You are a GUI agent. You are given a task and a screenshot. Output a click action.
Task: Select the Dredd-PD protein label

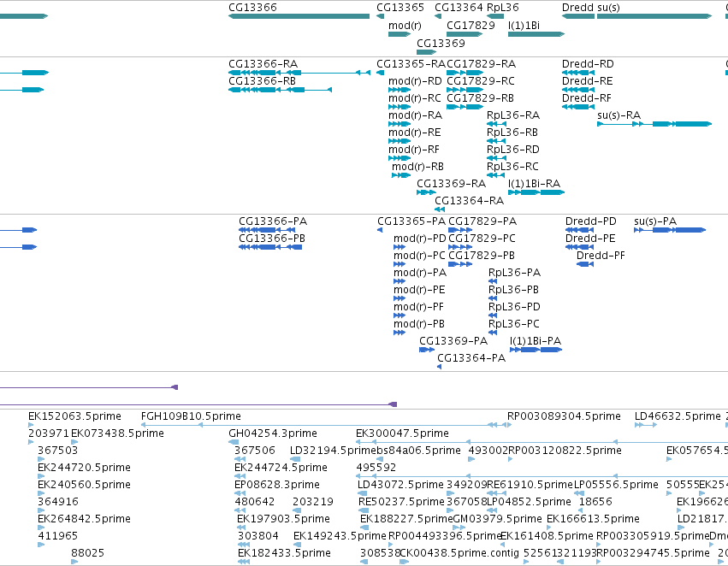591,221
